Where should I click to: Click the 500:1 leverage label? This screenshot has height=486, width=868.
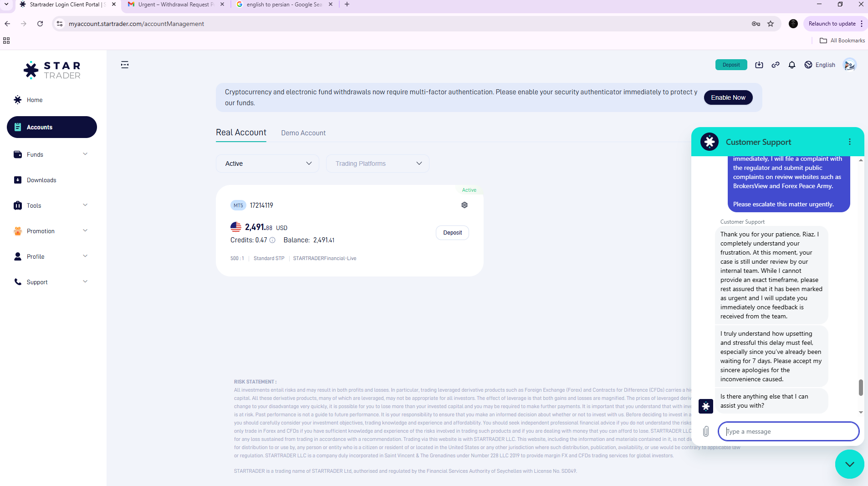(237, 258)
